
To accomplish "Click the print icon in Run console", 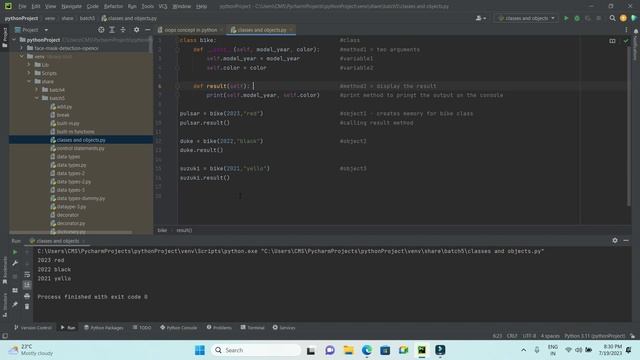I will (x=27, y=296).
